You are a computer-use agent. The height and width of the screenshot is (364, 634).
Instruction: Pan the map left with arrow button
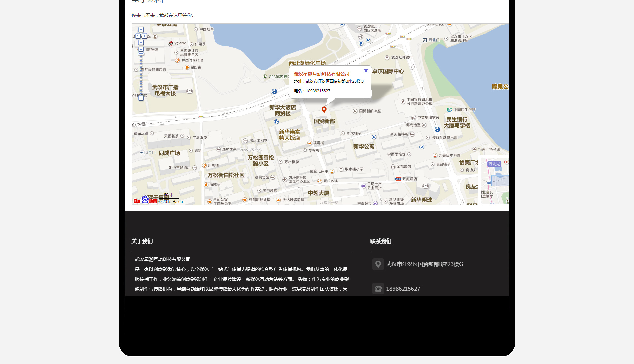(x=138, y=36)
